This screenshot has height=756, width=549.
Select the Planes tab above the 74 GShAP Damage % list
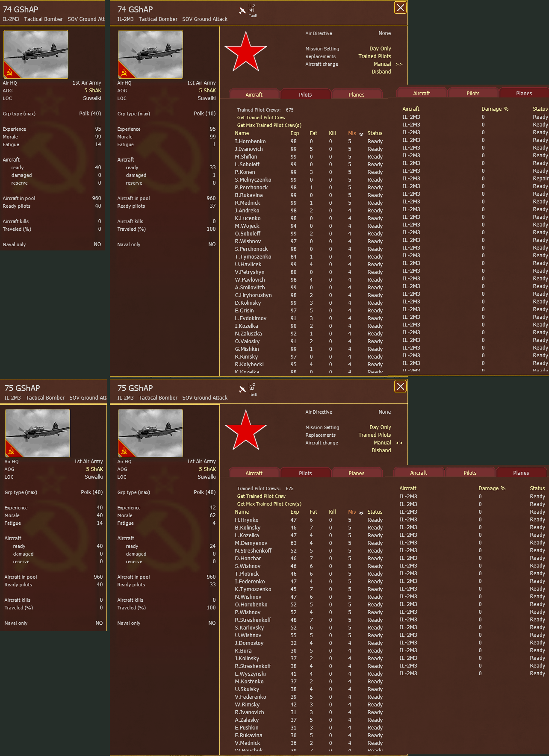point(524,93)
